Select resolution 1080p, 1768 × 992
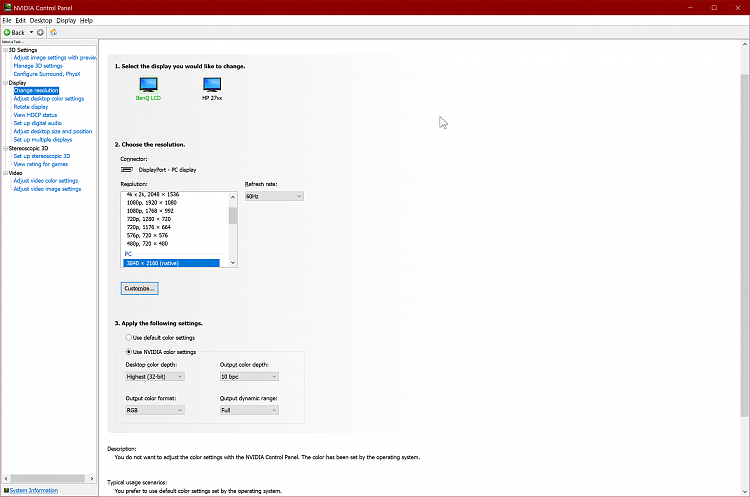The image size is (750, 497). (x=150, y=210)
